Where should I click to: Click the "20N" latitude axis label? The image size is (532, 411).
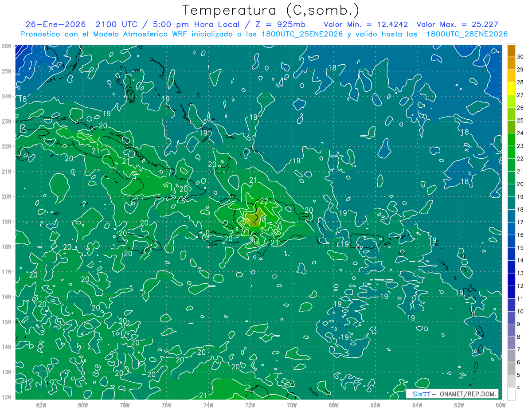pos(7,196)
